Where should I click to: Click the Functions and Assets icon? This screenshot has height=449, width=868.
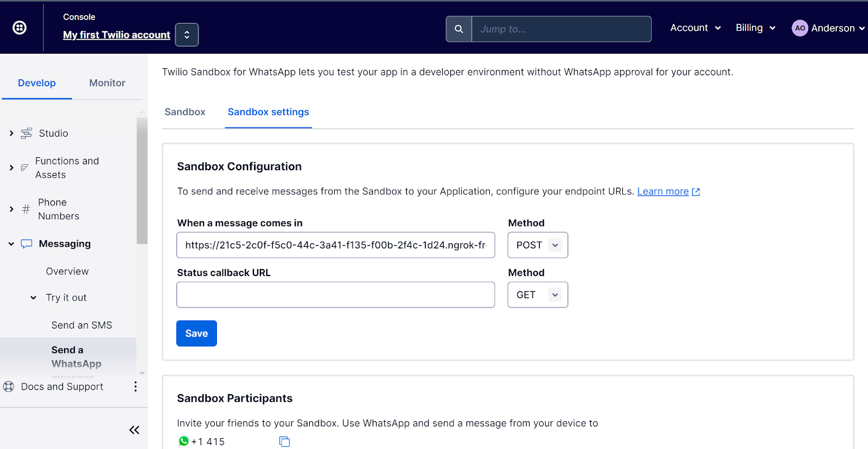pyautogui.click(x=24, y=168)
